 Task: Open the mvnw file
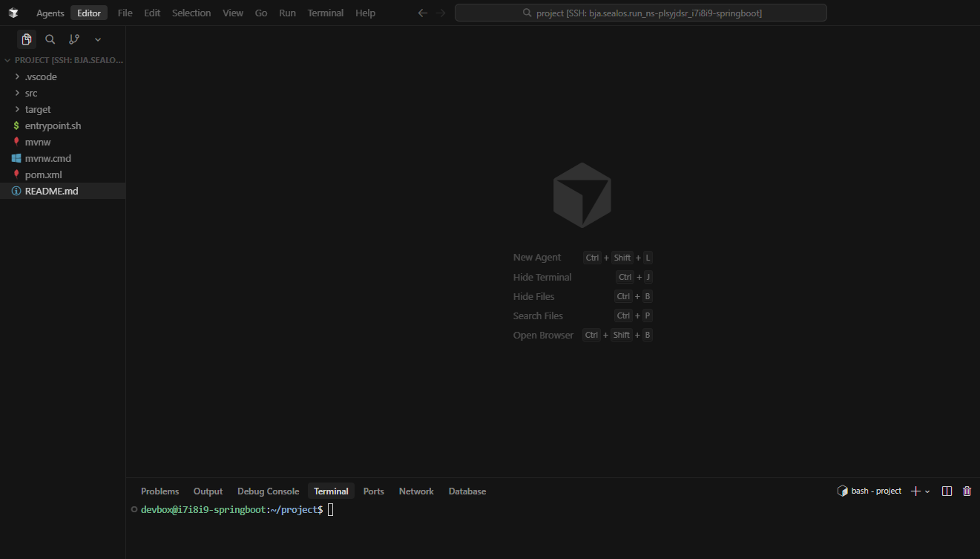63,142
